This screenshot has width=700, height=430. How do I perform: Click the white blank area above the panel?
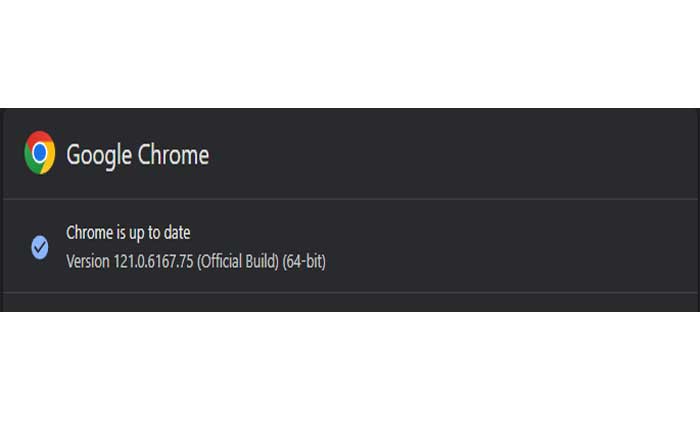coord(350,50)
